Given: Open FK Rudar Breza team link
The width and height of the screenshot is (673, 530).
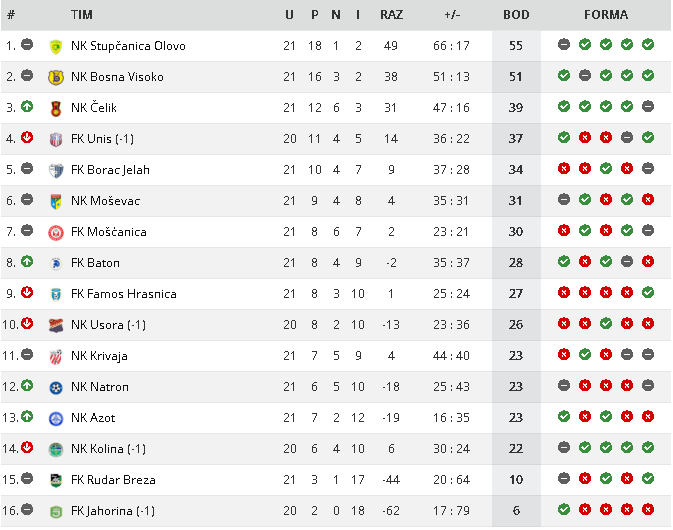Looking at the screenshot, I should click(113, 480).
